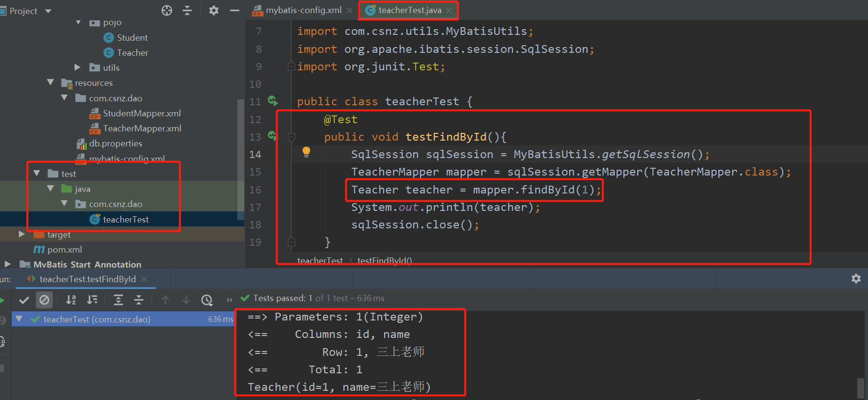The image size is (868, 400).
Task: Collapse all nodes in the Project panel
Action: (x=187, y=11)
